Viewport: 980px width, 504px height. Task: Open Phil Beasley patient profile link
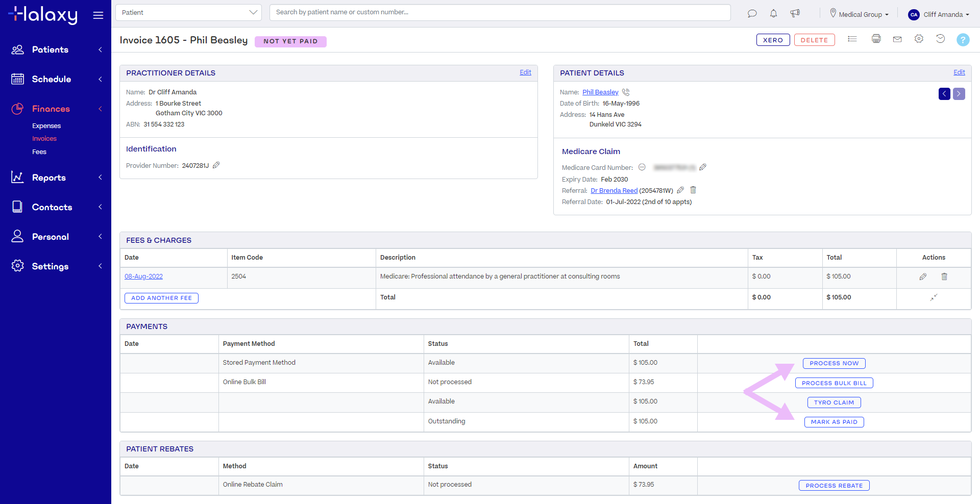click(x=600, y=92)
